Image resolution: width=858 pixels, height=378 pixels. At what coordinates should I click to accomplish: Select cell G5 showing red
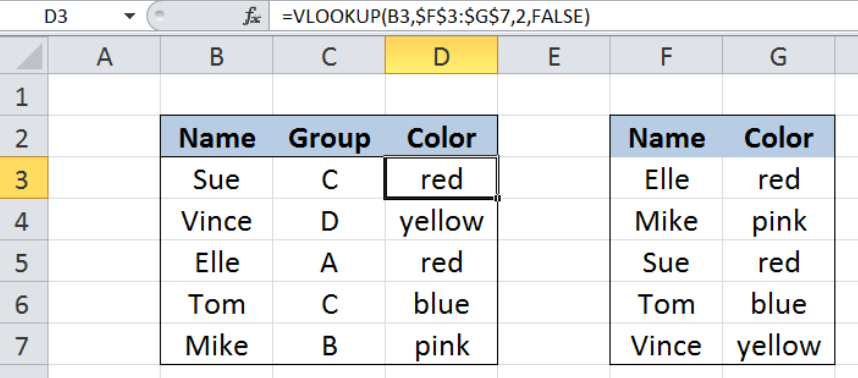click(x=778, y=261)
